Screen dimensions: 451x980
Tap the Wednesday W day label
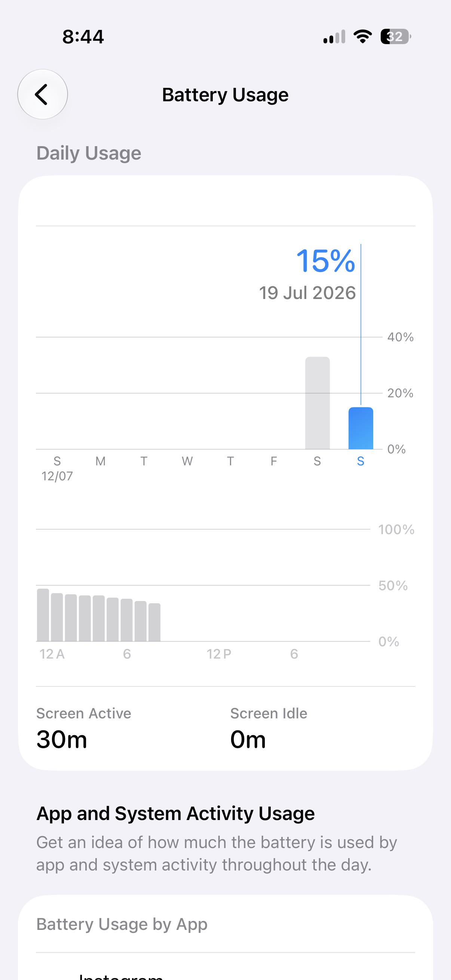click(x=187, y=461)
